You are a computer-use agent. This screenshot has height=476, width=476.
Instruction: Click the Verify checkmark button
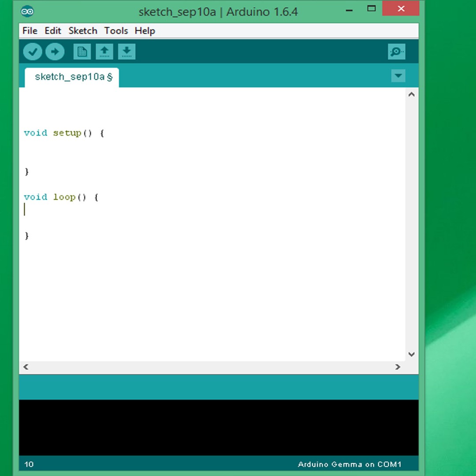tap(33, 52)
